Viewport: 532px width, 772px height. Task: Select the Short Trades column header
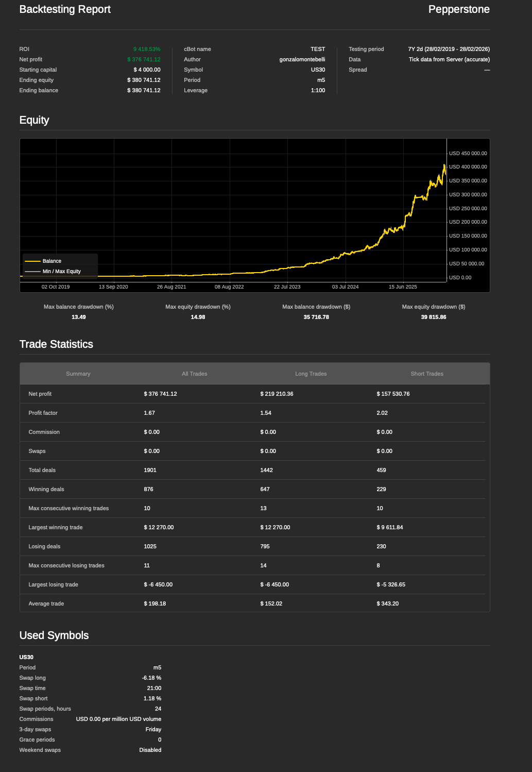(x=427, y=374)
